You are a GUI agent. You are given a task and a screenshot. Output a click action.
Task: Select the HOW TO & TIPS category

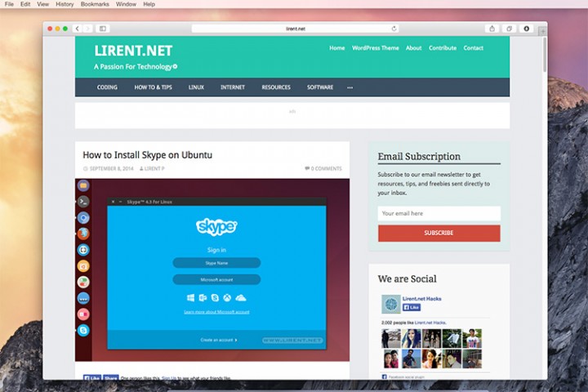tap(153, 87)
